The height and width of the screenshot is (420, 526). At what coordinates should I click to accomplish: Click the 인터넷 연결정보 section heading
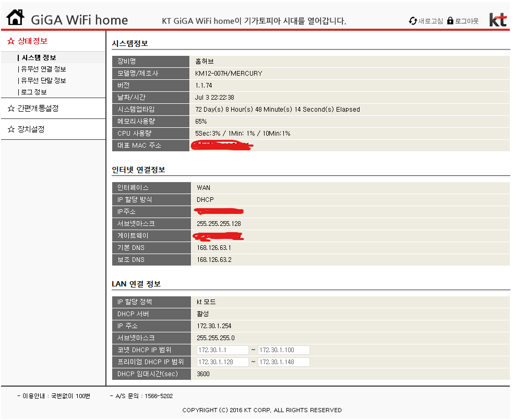[139, 170]
